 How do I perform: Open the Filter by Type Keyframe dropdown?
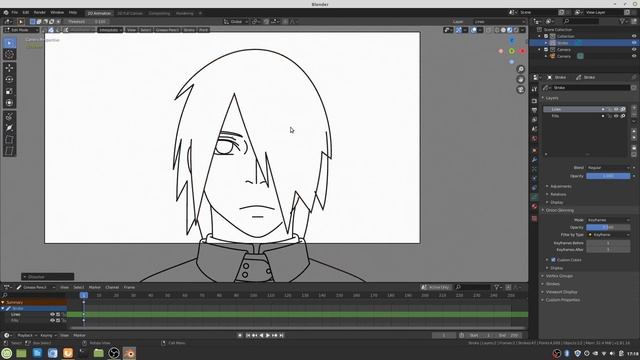[608, 235]
